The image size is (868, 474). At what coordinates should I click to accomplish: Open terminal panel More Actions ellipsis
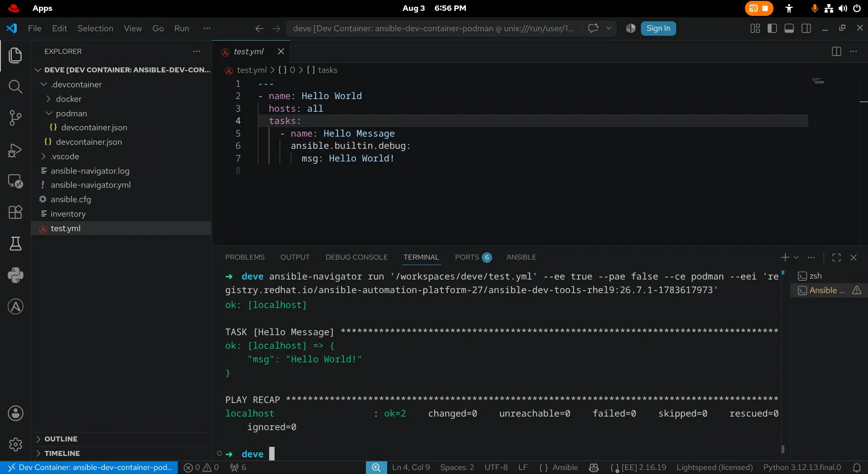click(811, 257)
